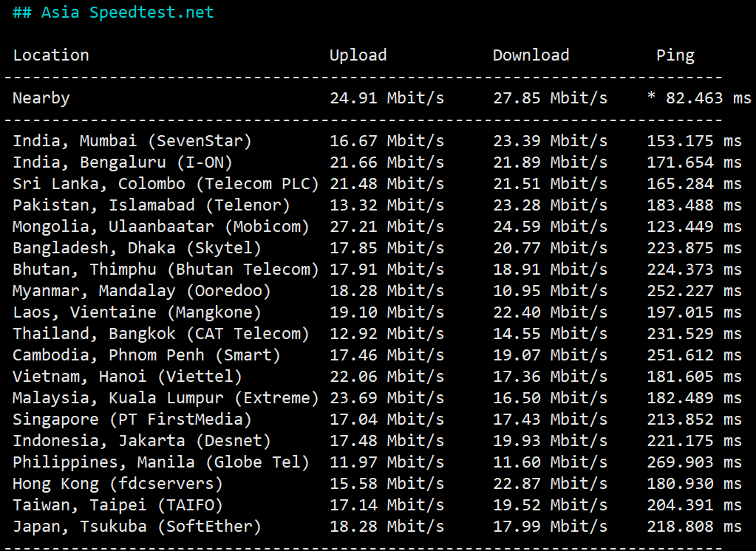Click Islamabad upload value 13.32 Mbit/s
This screenshot has width=756, height=551.
386,205
